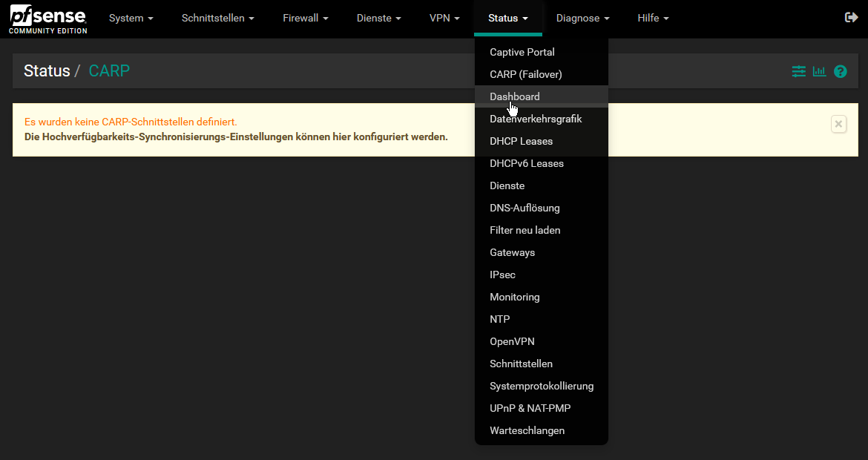Open the help question mark icon
Image resolution: width=868 pixels, height=460 pixels.
click(841, 71)
